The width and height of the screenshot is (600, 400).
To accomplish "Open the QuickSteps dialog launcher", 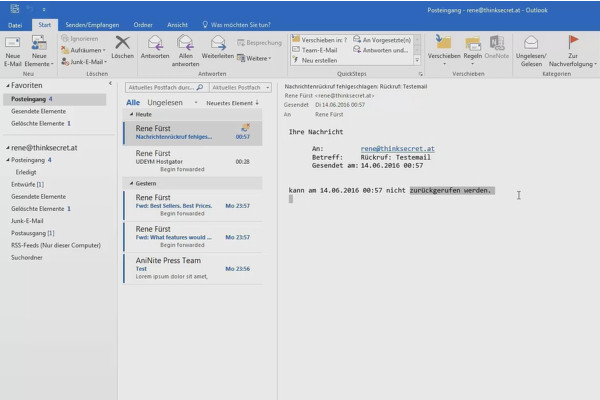I will [x=421, y=74].
